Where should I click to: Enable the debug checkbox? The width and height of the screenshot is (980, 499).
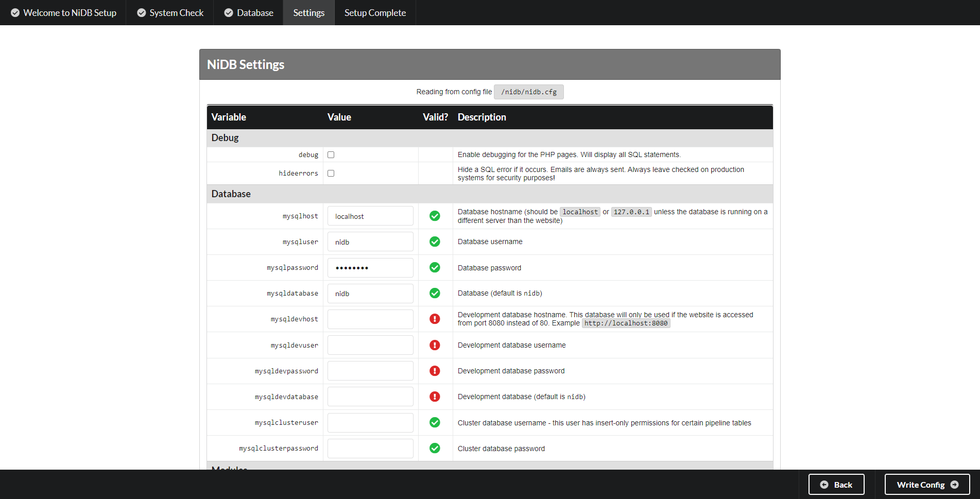331,154
